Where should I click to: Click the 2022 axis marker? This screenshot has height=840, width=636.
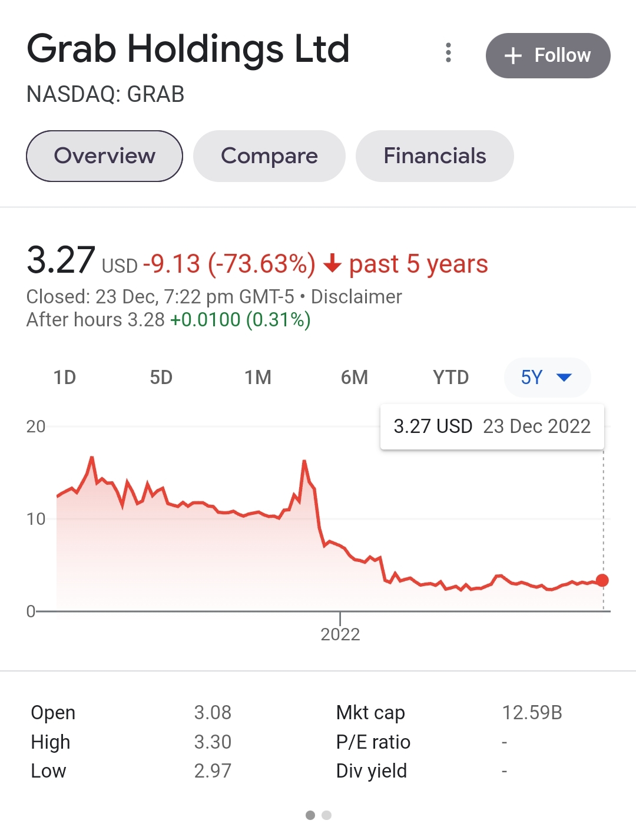[x=340, y=634]
